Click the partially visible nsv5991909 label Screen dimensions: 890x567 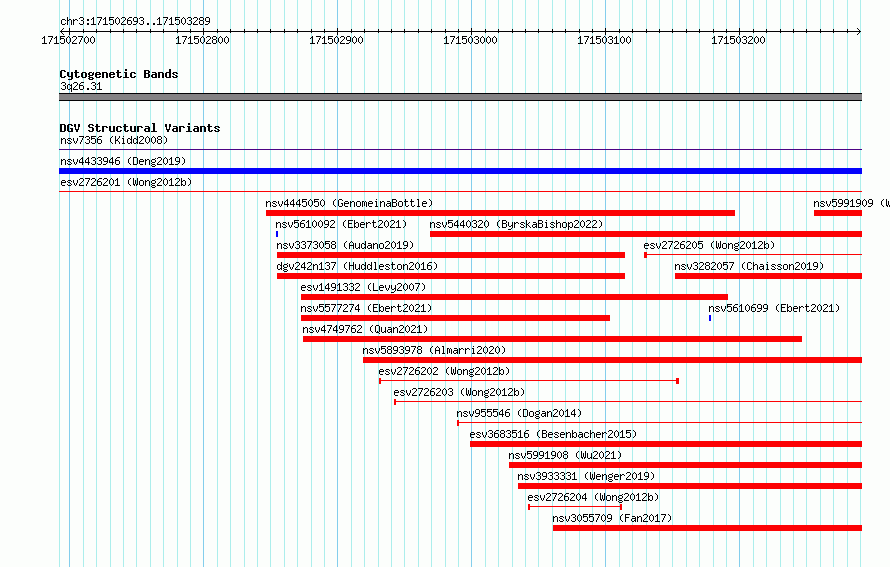(851, 203)
